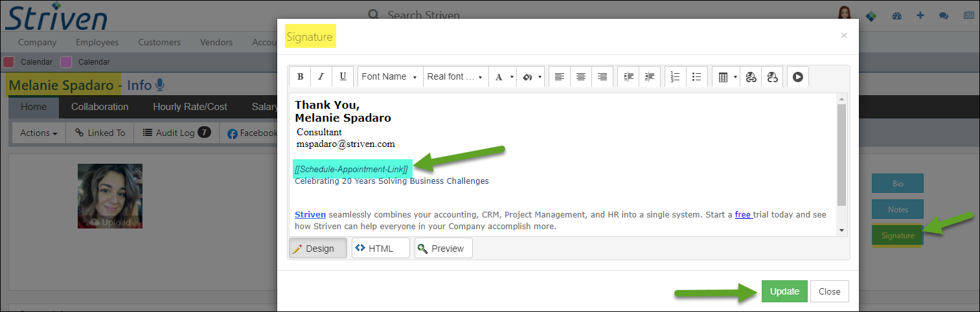Open the Vendors menu
This screenshot has height=312, width=980.
[x=216, y=42]
